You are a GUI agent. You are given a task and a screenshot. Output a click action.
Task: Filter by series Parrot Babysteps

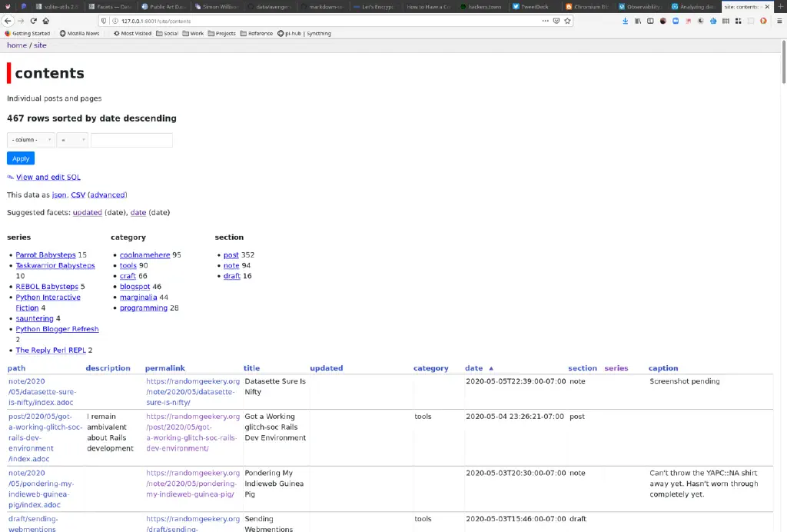pyautogui.click(x=45, y=255)
